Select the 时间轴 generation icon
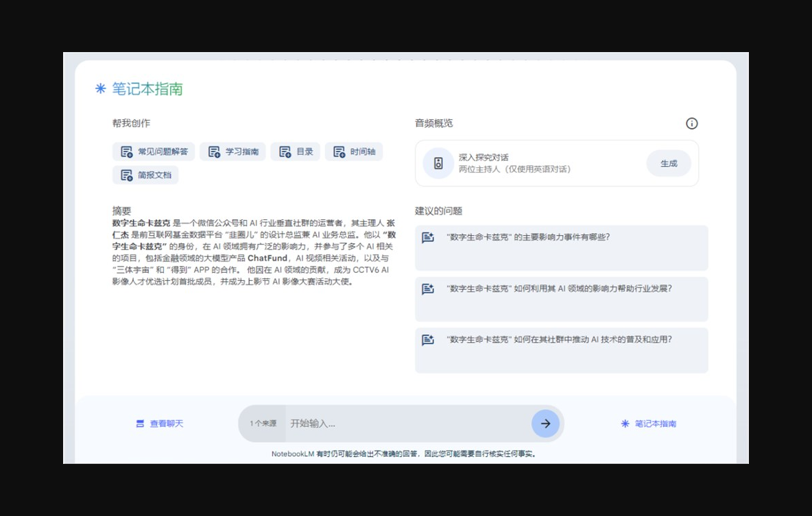The width and height of the screenshot is (812, 516). pos(338,151)
